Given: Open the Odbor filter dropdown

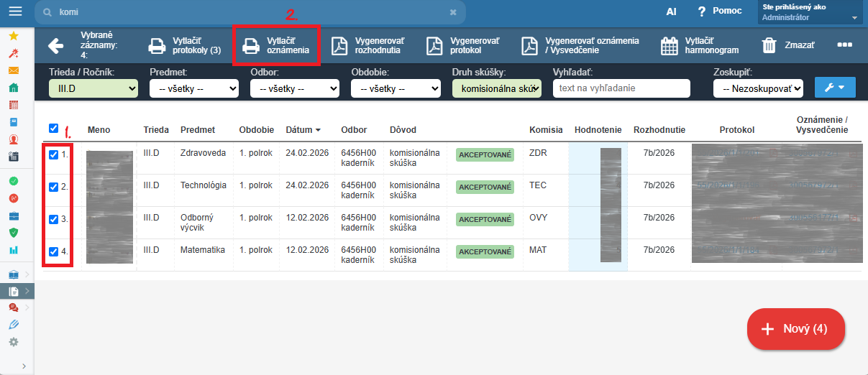Looking at the screenshot, I should coord(295,88).
